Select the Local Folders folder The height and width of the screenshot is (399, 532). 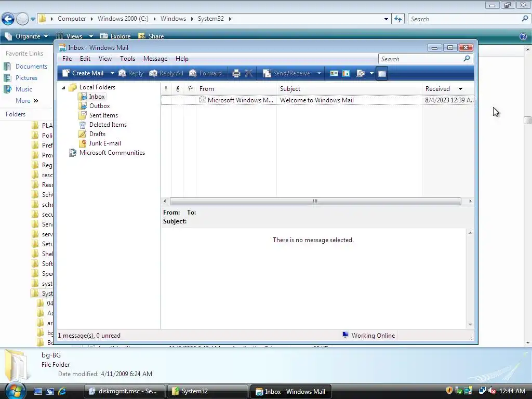click(x=97, y=87)
